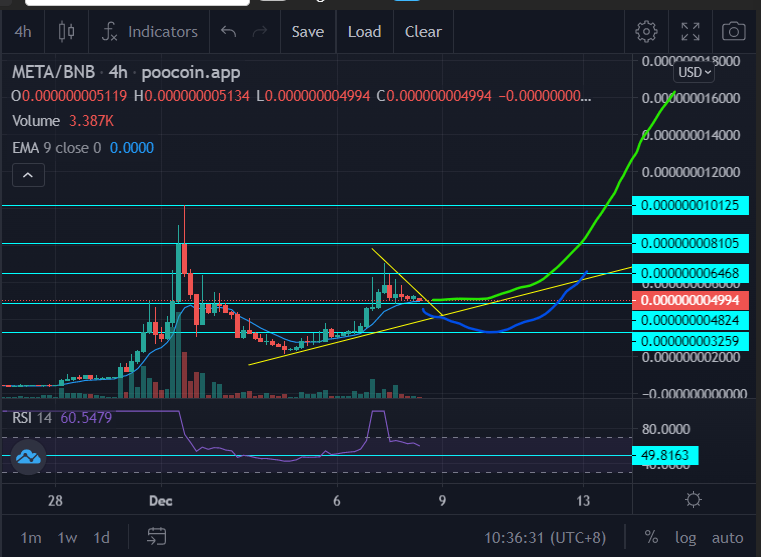The height and width of the screenshot is (557, 761).
Task: Select the RSI 14 legend label
Action: click(x=32, y=418)
